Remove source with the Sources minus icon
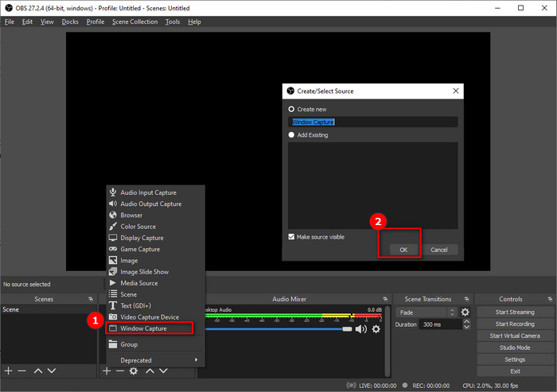 [120, 371]
